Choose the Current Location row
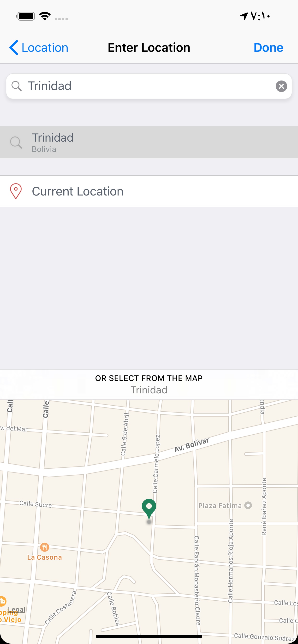This screenshot has height=644, width=298. (149, 191)
